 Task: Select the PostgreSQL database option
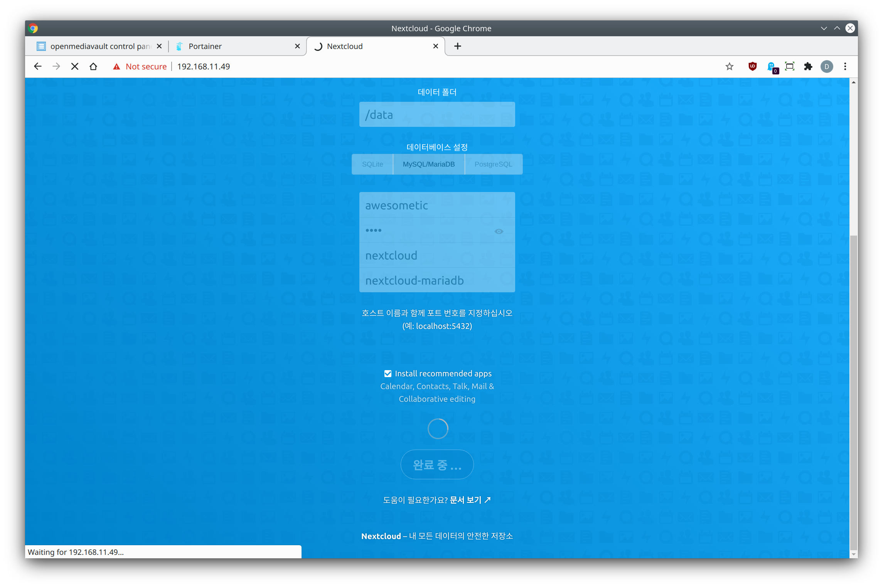(493, 164)
